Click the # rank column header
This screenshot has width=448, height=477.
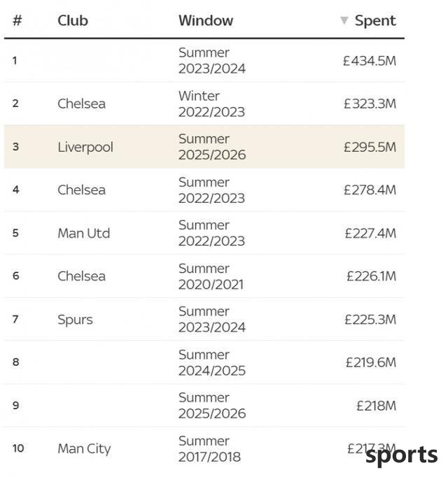[x=17, y=21]
